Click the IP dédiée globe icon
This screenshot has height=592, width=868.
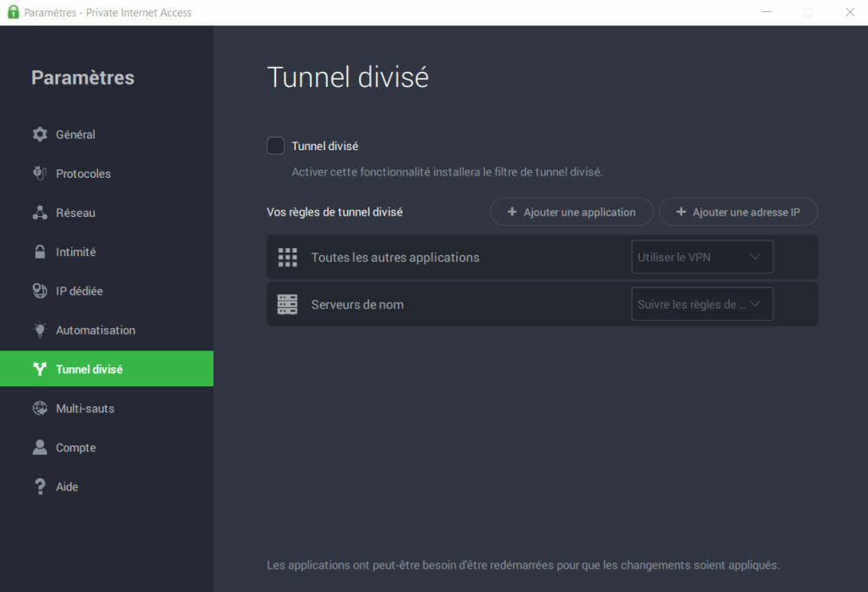pyautogui.click(x=40, y=291)
